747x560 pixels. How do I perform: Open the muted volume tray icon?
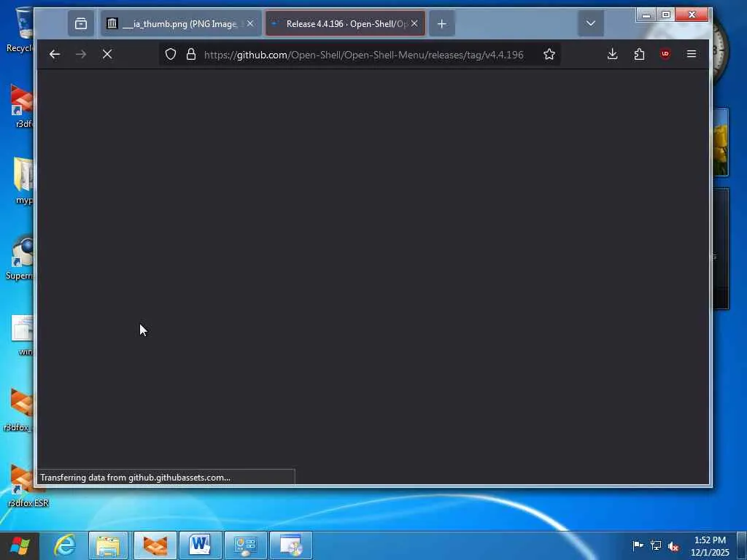[x=673, y=547]
